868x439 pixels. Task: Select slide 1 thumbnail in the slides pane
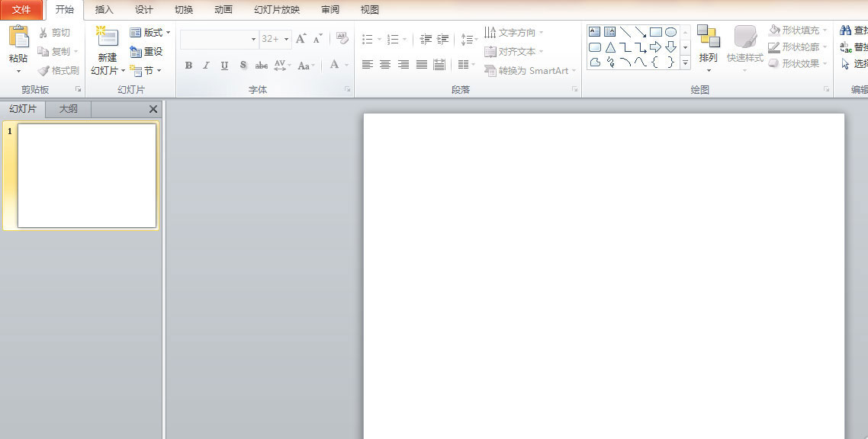click(x=87, y=175)
